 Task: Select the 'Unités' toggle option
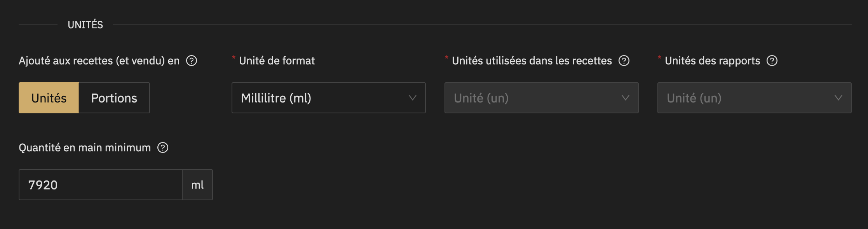point(49,98)
